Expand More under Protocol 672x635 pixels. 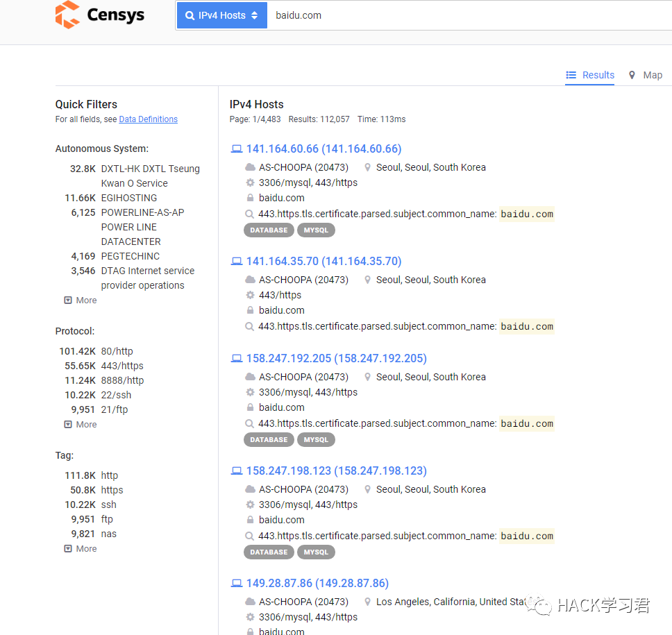coord(81,425)
